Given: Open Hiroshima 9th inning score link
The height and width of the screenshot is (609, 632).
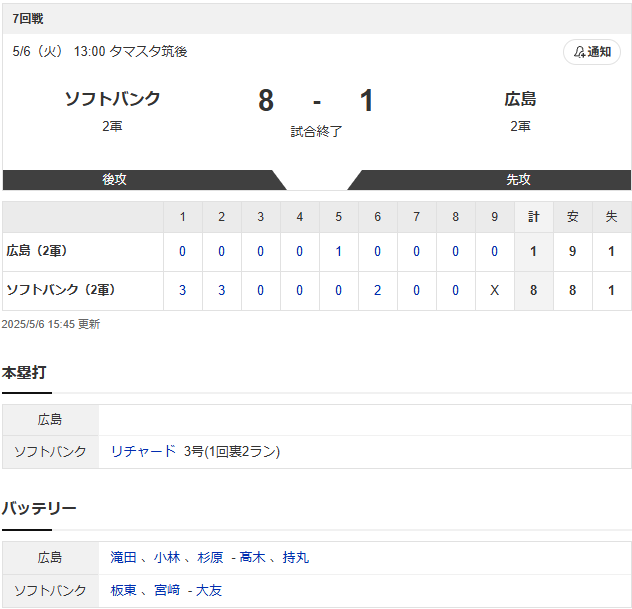Looking at the screenshot, I should click(495, 251).
